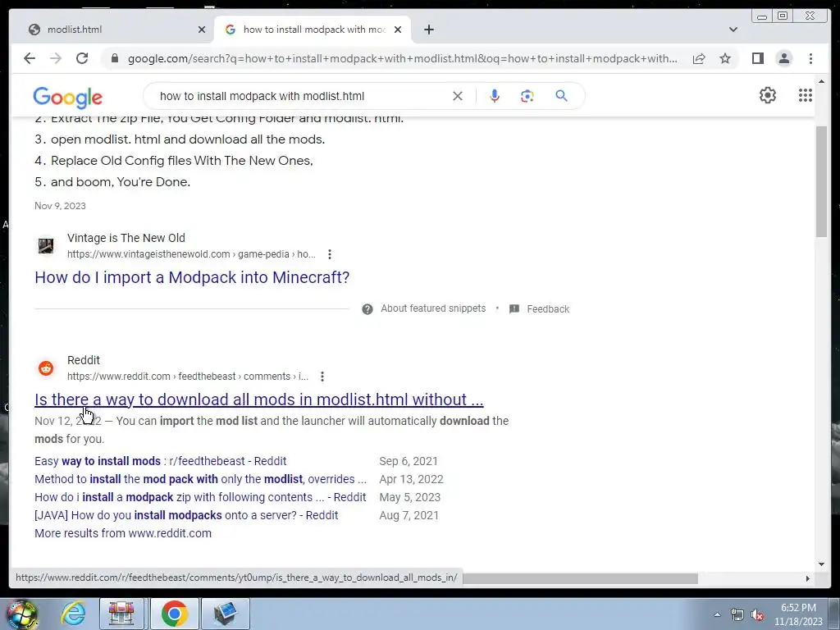This screenshot has width=840, height=630.
Task: Click 'and boom, You're Done.' step text
Action: tap(121, 183)
